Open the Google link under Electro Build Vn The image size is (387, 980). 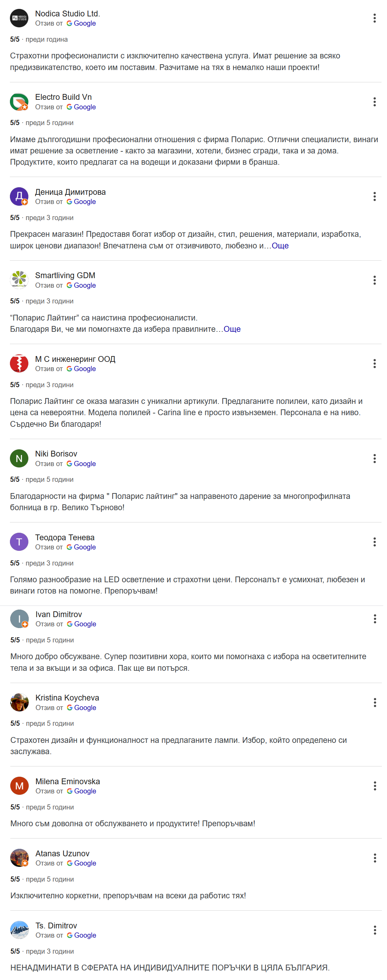coord(85,107)
